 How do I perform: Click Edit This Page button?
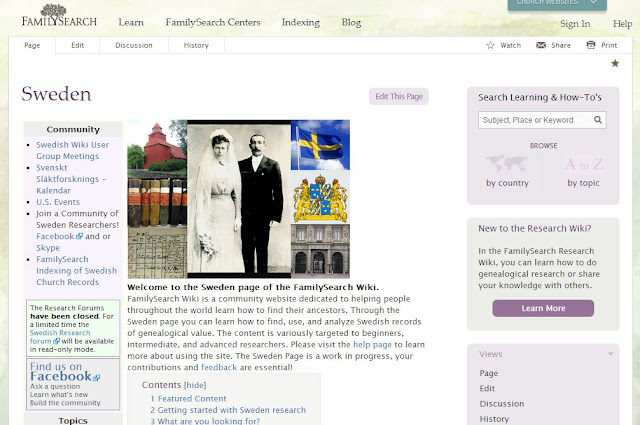(399, 96)
